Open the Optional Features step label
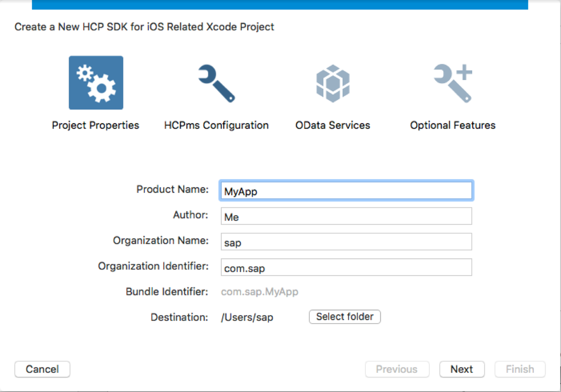The image size is (561, 392). (453, 125)
